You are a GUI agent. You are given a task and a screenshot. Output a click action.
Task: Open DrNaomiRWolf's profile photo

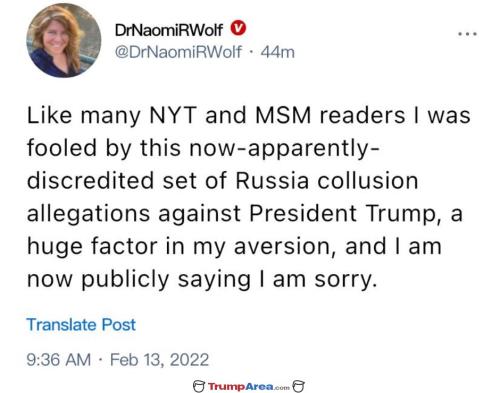(64, 40)
